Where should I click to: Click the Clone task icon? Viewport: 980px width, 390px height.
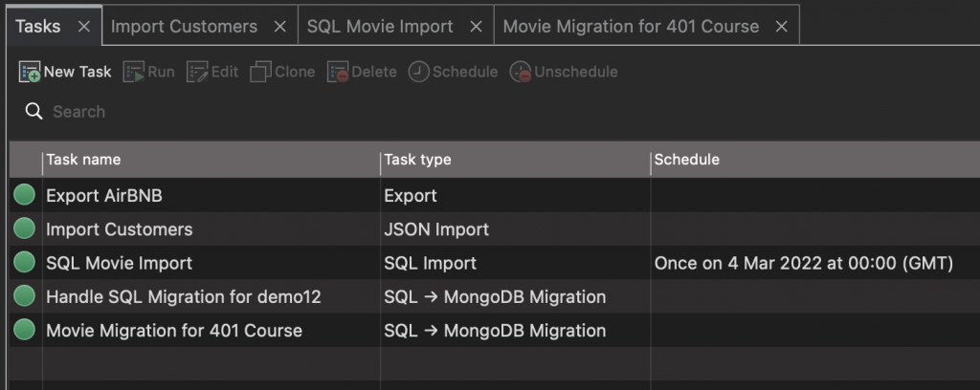260,72
